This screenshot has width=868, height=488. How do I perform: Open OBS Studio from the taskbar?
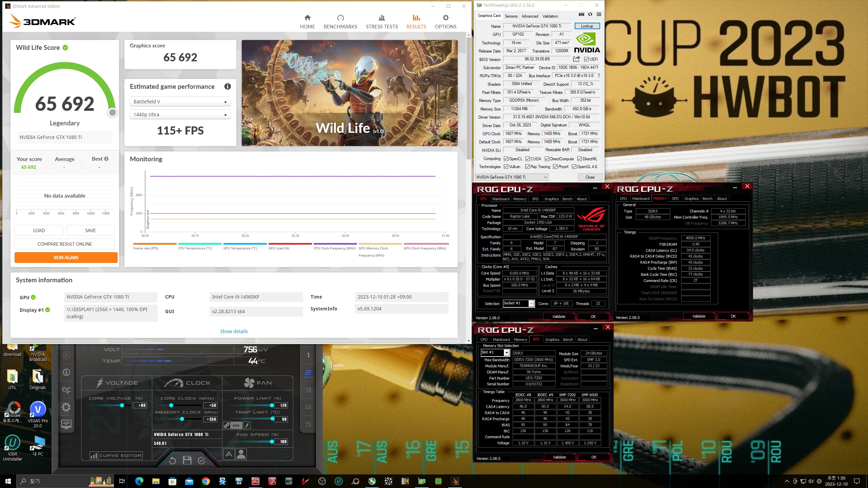point(322,481)
